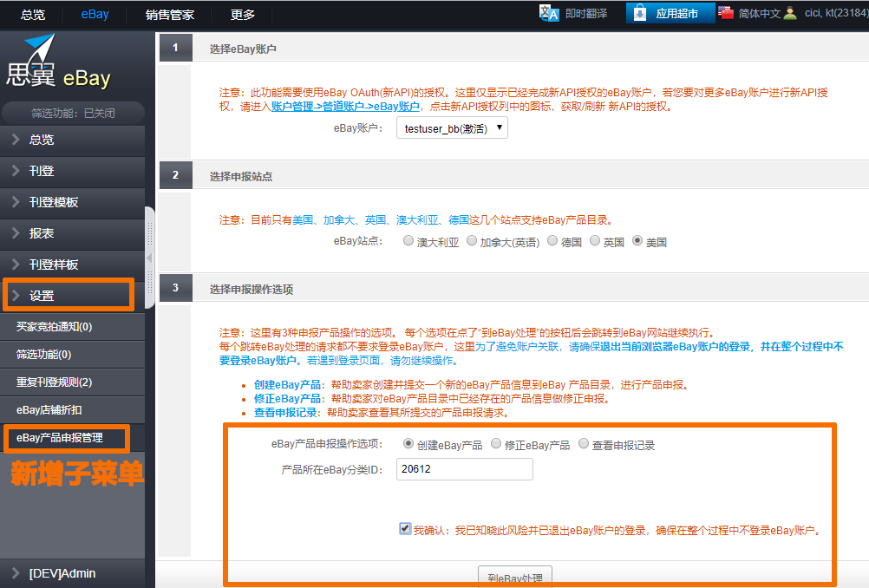Image resolution: width=869 pixels, height=588 pixels.
Task: Select the 加拿大(英语) site radio button
Action: click(x=472, y=240)
